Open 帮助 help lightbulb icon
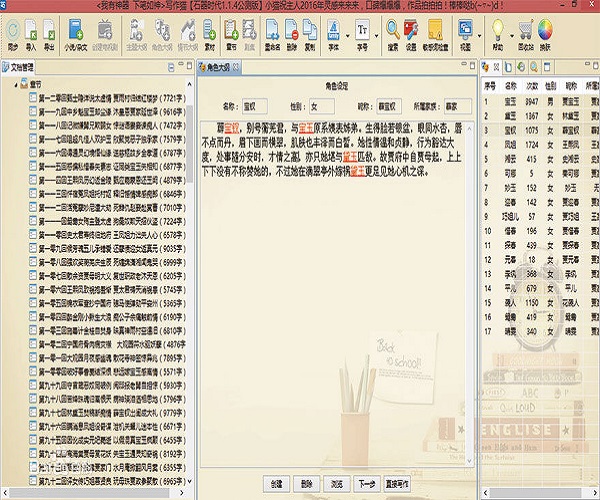The width and height of the screenshot is (600, 500). click(x=497, y=36)
